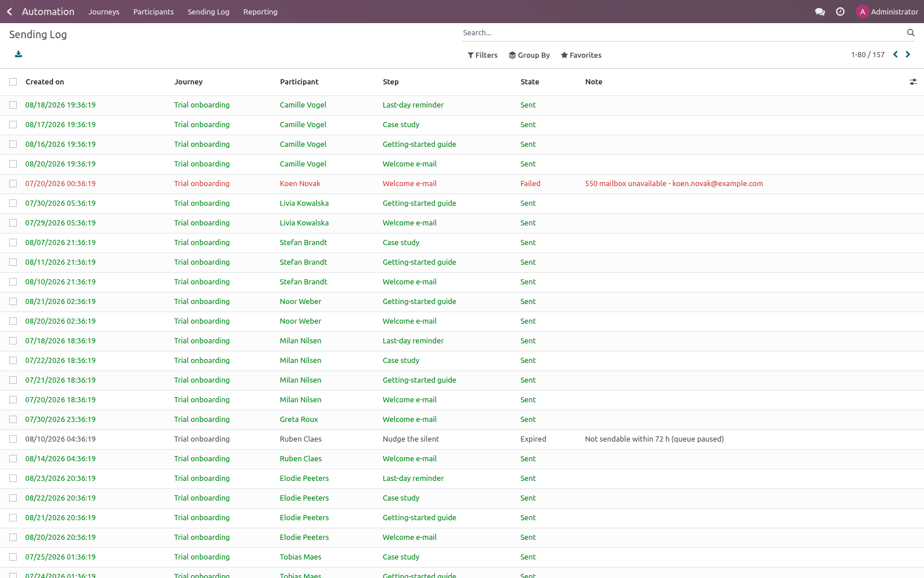Click the Nudge the silent step cell
This screenshot has width=924, height=578.
pyautogui.click(x=411, y=439)
